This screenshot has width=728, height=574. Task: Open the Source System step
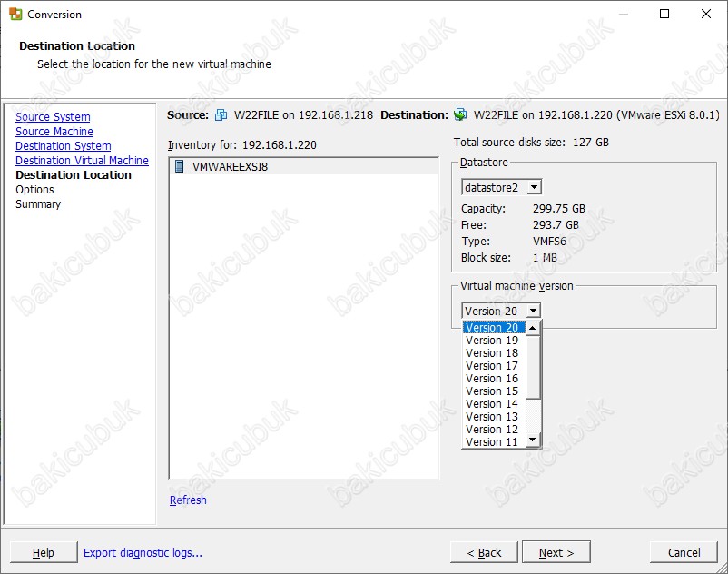53,117
